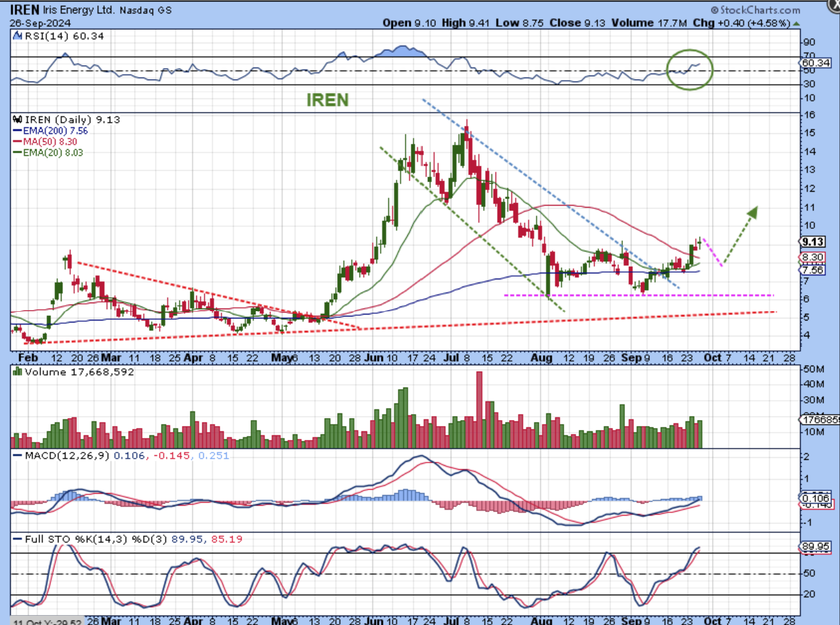Click the blue line marker before EMA(200)
This screenshot has height=625, width=840.
tap(17, 131)
